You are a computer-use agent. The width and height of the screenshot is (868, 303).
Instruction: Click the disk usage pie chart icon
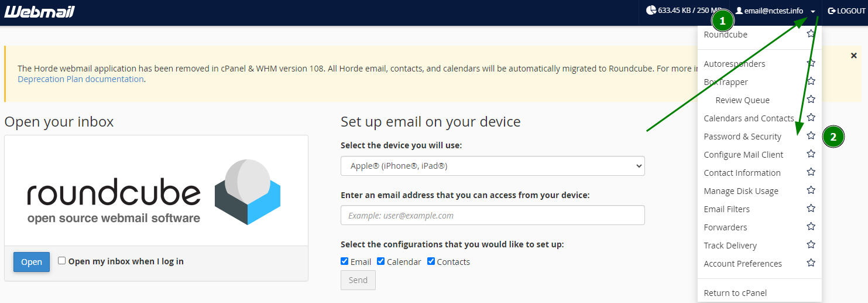[651, 11]
